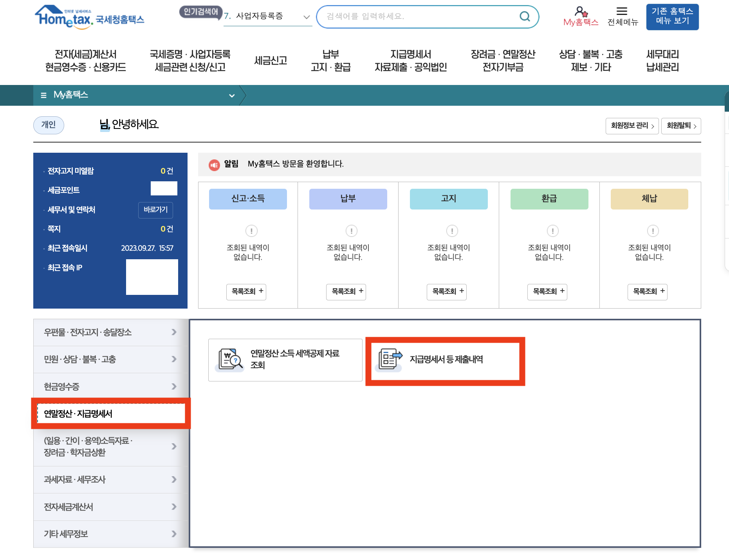Click the info icon under 신고·소득

tap(251, 231)
